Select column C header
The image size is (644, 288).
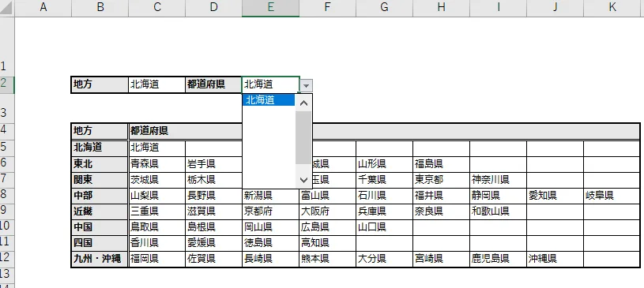[x=156, y=8]
